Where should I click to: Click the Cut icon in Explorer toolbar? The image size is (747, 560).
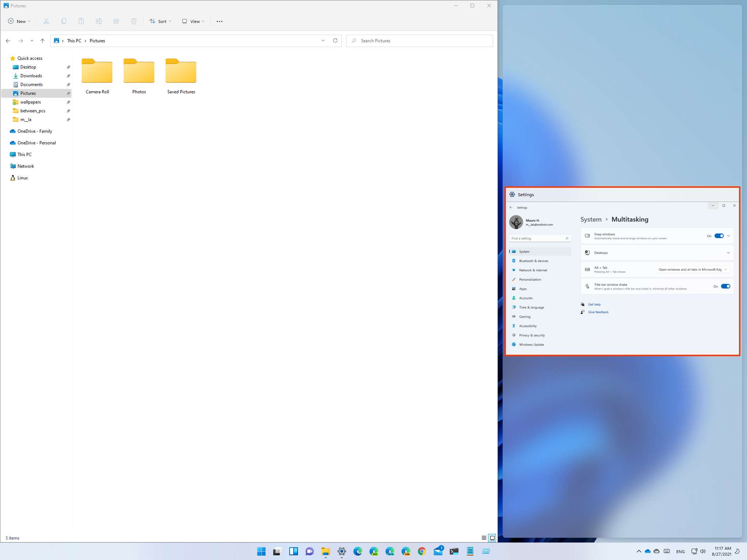[x=46, y=21]
